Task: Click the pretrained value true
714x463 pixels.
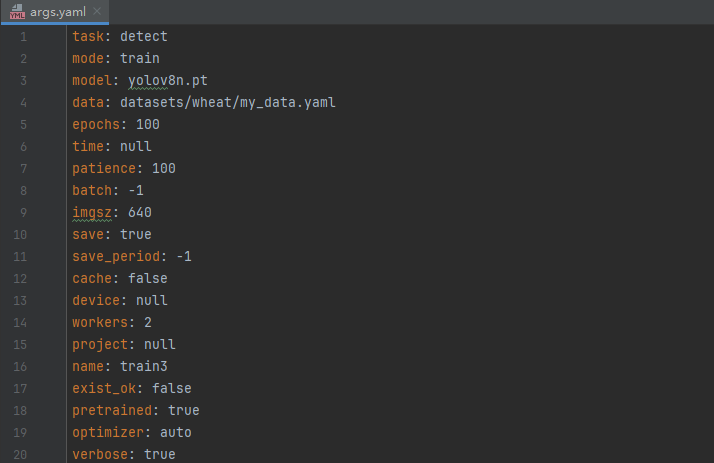Action: click(184, 411)
